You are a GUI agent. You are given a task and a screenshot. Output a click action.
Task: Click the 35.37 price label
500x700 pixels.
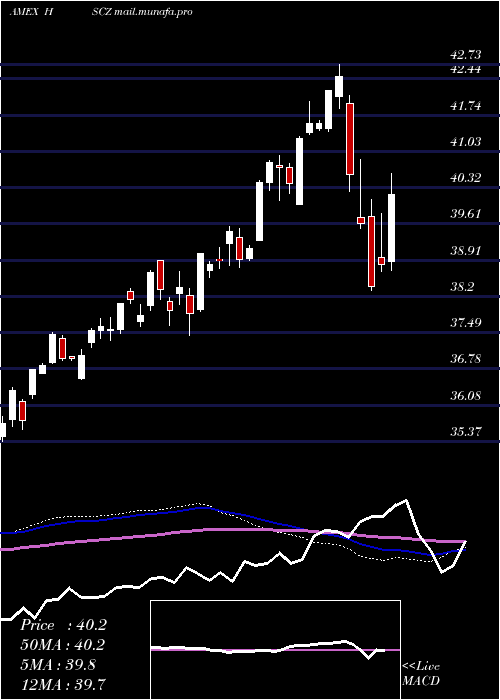coord(466,432)
